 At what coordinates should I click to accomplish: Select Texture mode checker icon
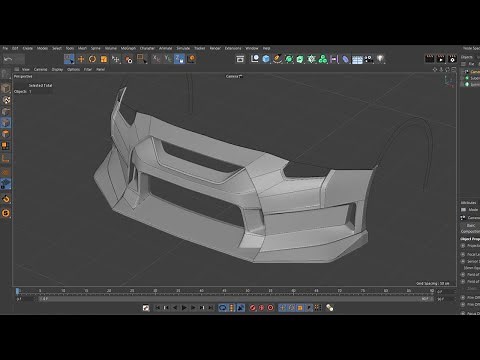[6, 100]
